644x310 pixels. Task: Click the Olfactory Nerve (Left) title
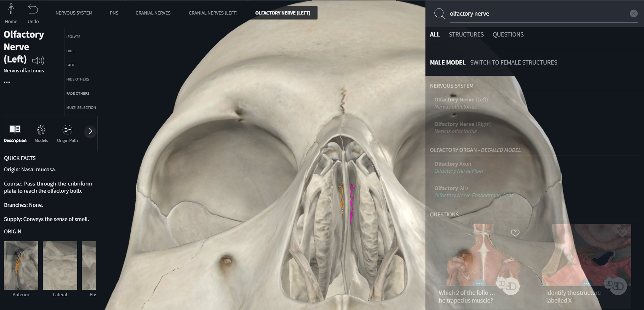tap(24, 47)
